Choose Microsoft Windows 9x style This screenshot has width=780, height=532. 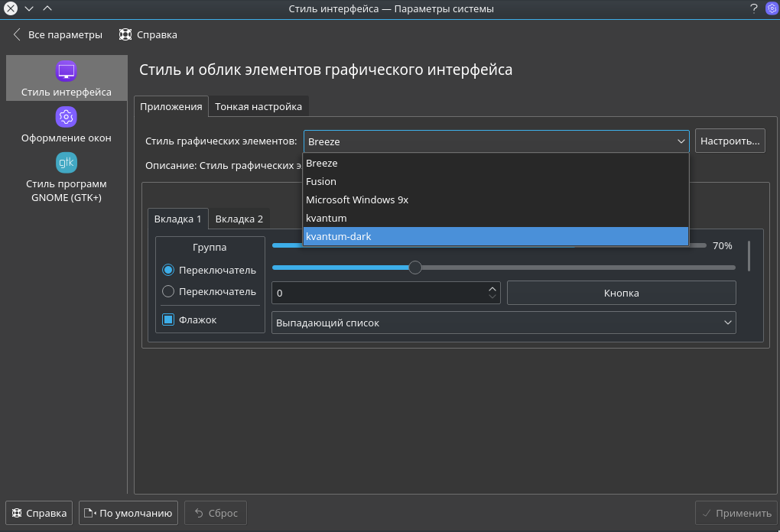click(x=496, y=199)
